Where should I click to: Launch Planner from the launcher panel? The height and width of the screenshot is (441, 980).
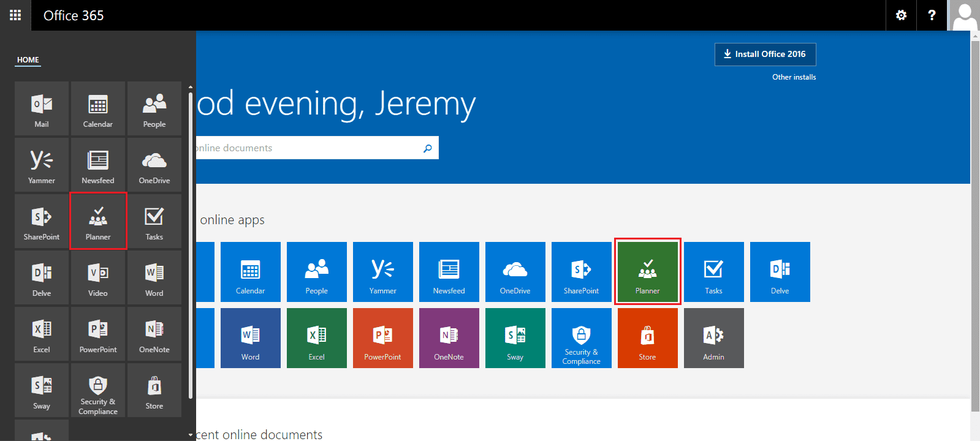coord(98,221)
